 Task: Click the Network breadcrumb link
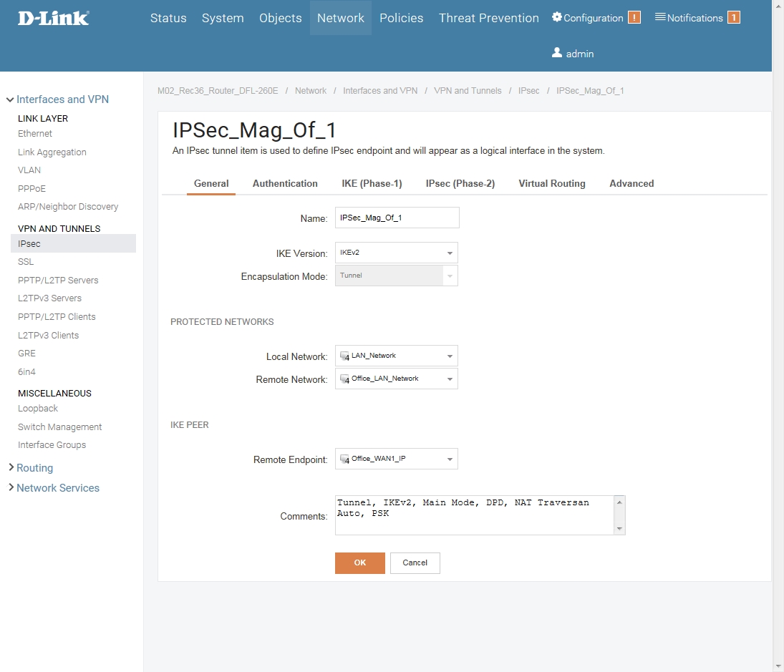[311, 90]
